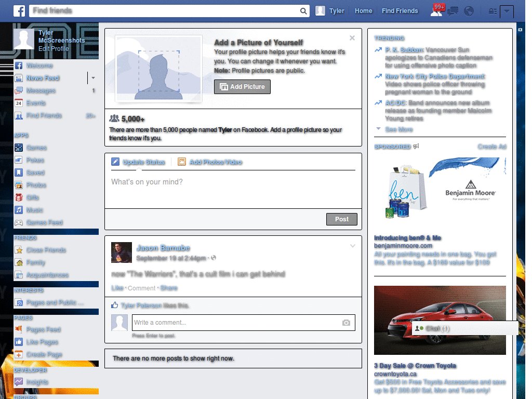Open Insights under Developer
532x399 pixels.
pos(37,382)
